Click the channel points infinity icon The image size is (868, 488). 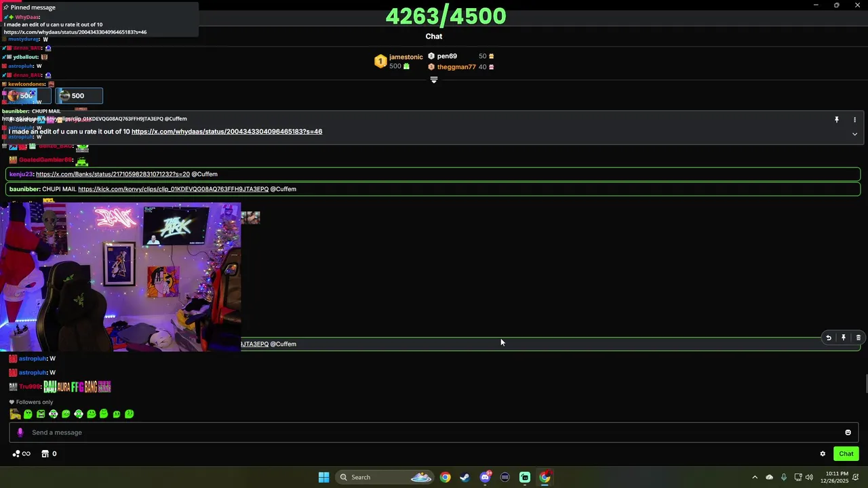click(x=22, y=454)
